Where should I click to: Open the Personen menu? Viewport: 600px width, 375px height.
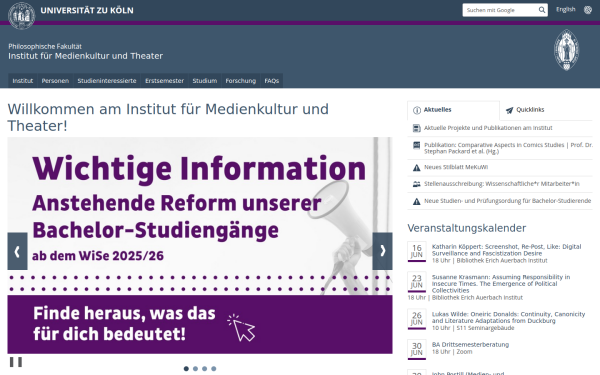(55, 81)
